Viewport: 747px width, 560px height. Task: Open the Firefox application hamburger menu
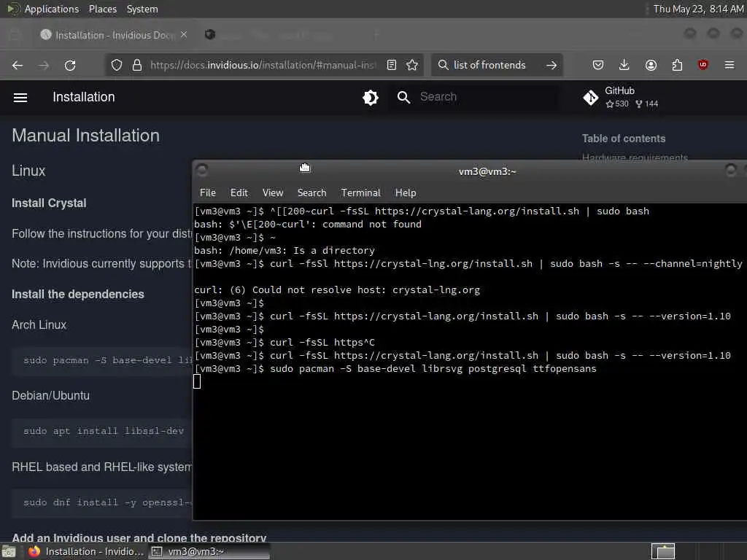[729, 65]
